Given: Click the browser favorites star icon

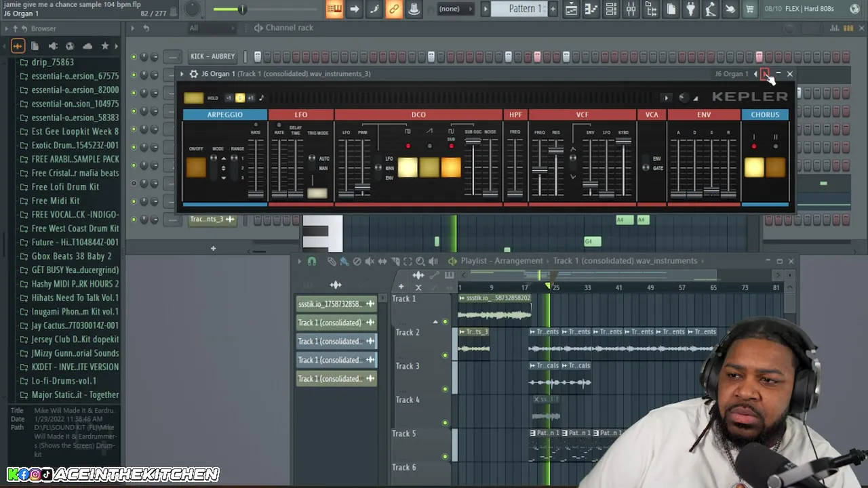Looking at the screenshot, I should coord(104,46).
